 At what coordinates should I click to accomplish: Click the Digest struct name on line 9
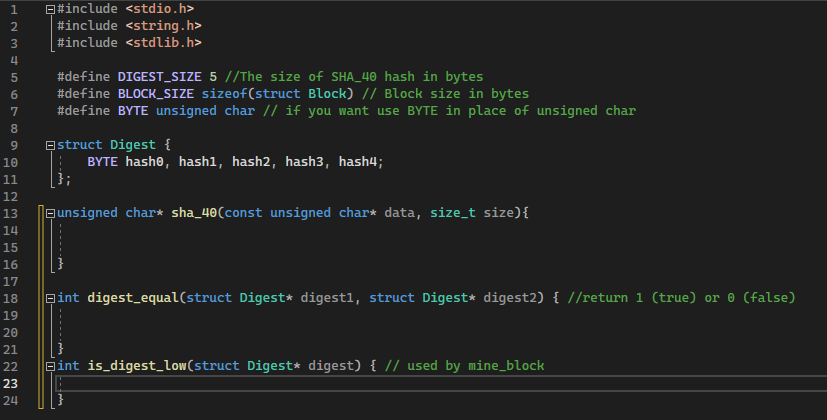coord(133,145)
